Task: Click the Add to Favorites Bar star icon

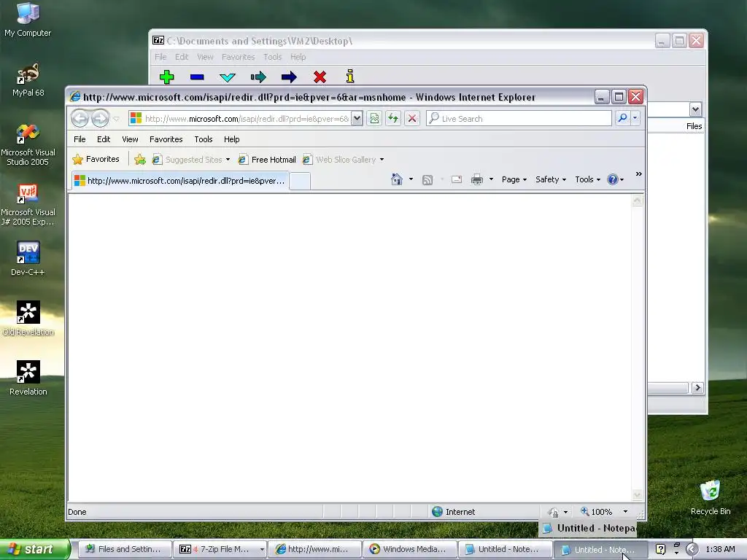Action: 139,160
